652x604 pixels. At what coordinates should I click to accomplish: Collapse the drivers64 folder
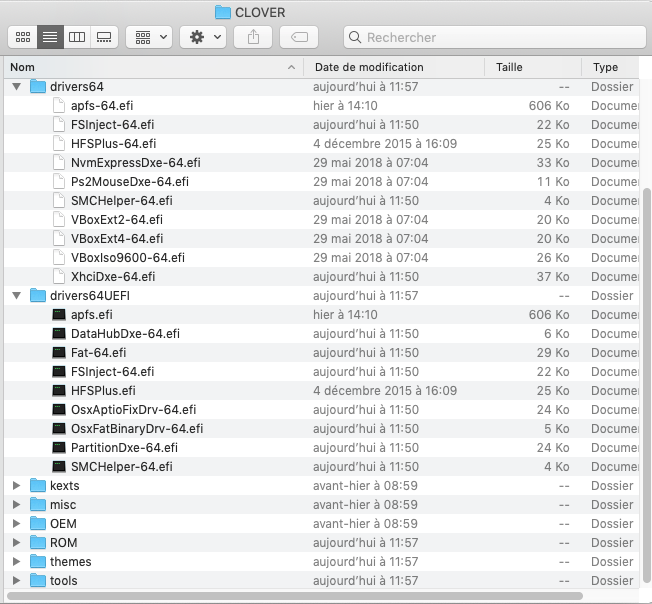(x=17, y=87)
